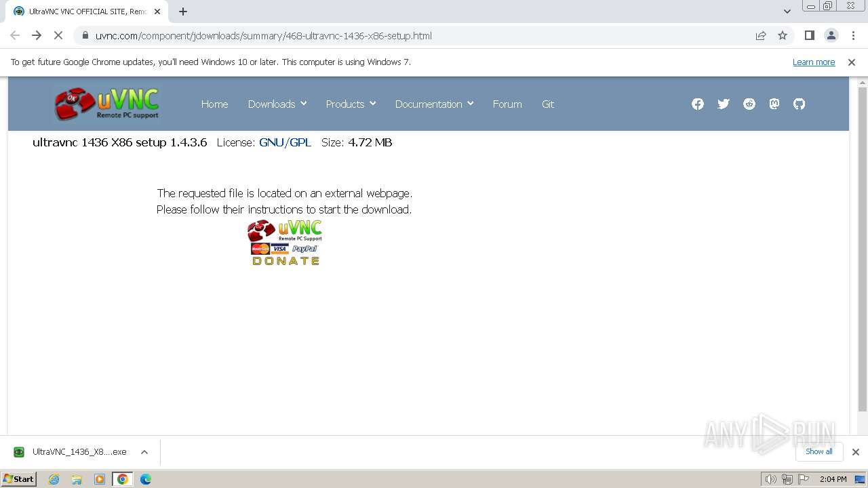868x488 pixels.
Task: Open options arrow for the downloaded exe
Action: 144,452
